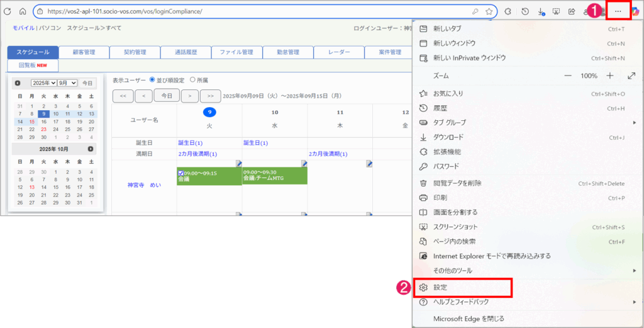Open the 9月 month dropdown

pyautogui.click(x=69, y=82)
